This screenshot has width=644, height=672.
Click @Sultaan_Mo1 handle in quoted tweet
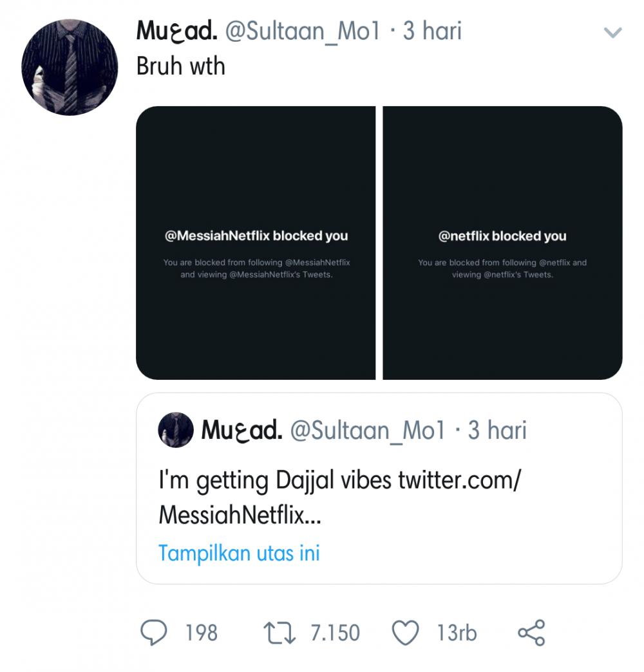click(368, 430)
